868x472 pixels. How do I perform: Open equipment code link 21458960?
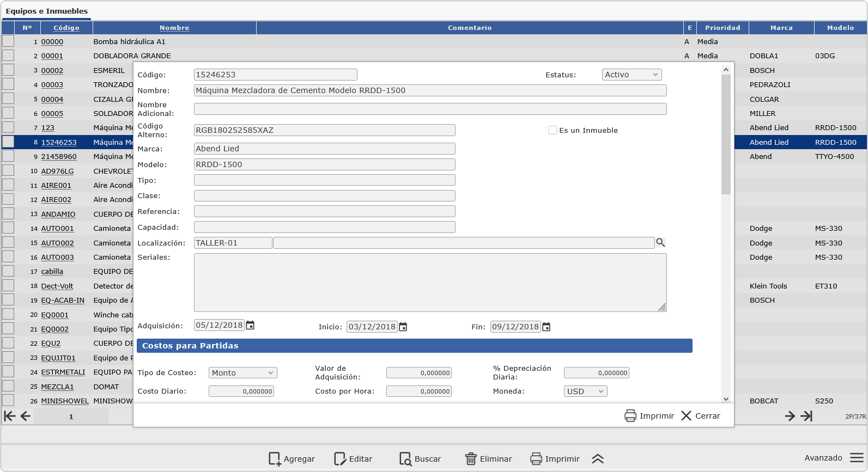(59, 156)
